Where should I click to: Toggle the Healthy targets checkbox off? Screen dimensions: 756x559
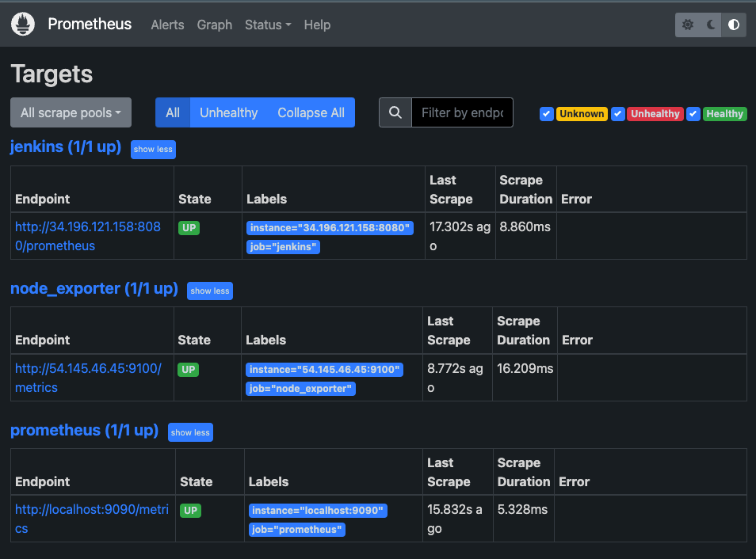(693, 114)
